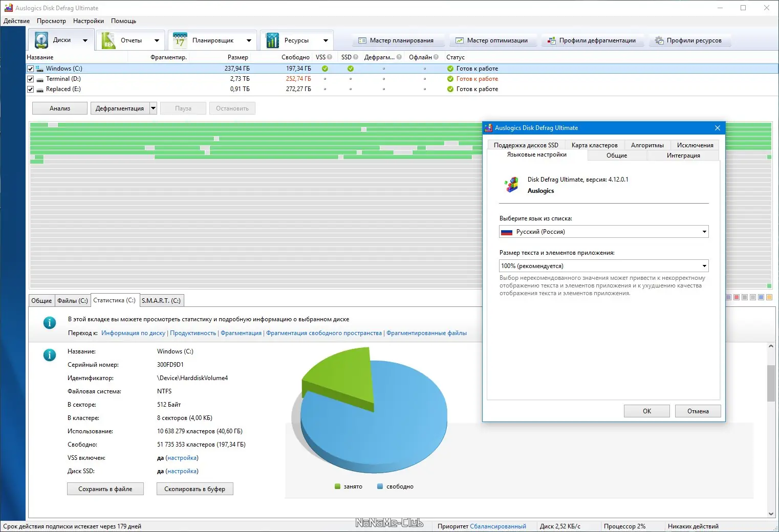
Task: Click the Windows (C:) drive icon
Action: [39, 69]
